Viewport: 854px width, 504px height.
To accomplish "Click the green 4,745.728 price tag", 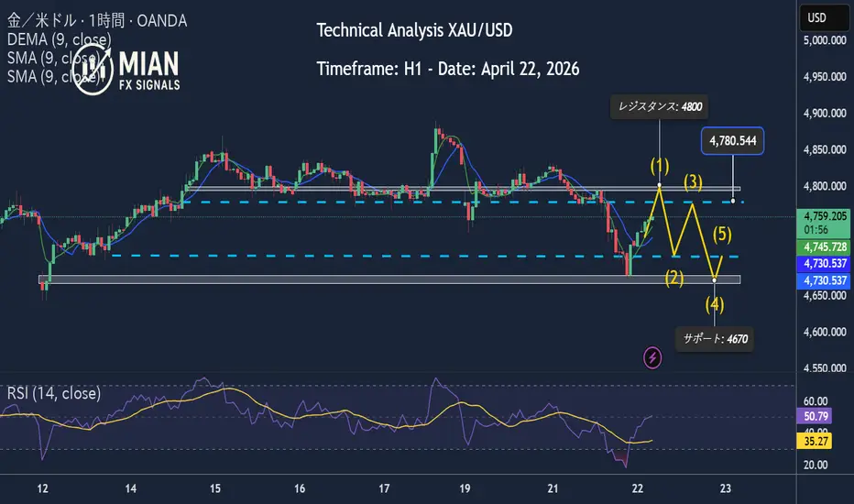I will point(823,247).
